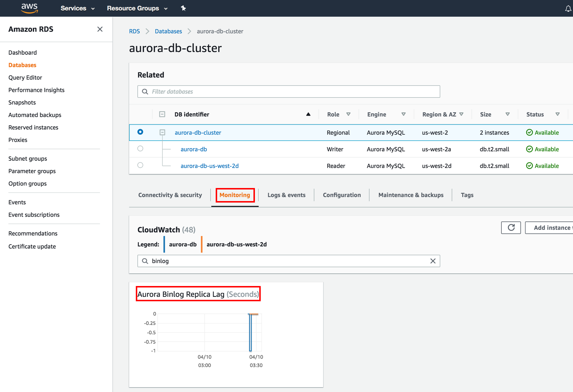This screenshot has height=392, width=573.
Task: Open Performance Insights in sidebar
Action: [x=36, y=90]
